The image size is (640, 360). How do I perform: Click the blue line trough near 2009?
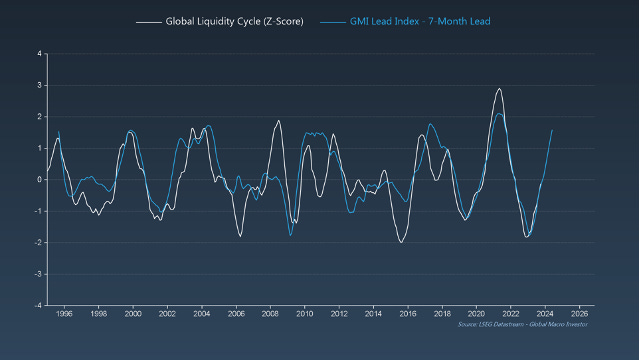click(290, 235)
